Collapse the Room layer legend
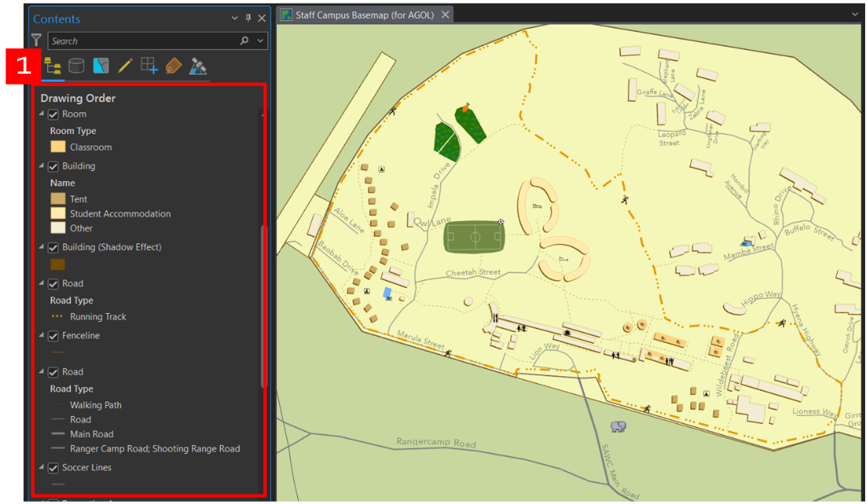 pos(41,114)
